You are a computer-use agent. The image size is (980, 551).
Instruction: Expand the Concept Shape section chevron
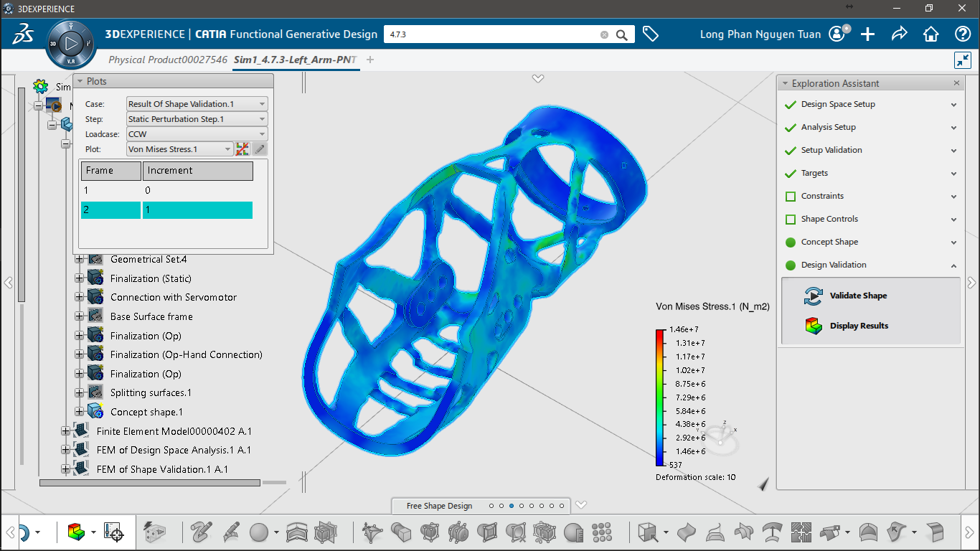click(x=954, y=242)
